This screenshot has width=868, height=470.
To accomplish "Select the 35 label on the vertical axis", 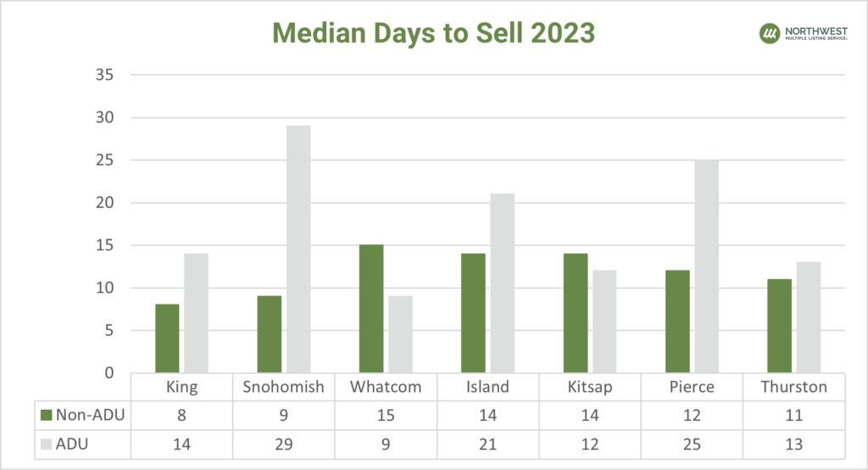I will pyautogui.click(x=104, y=76).
